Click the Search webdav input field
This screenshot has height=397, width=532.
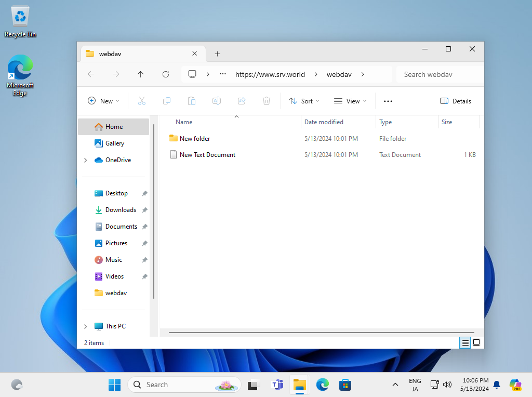[440, 74]
